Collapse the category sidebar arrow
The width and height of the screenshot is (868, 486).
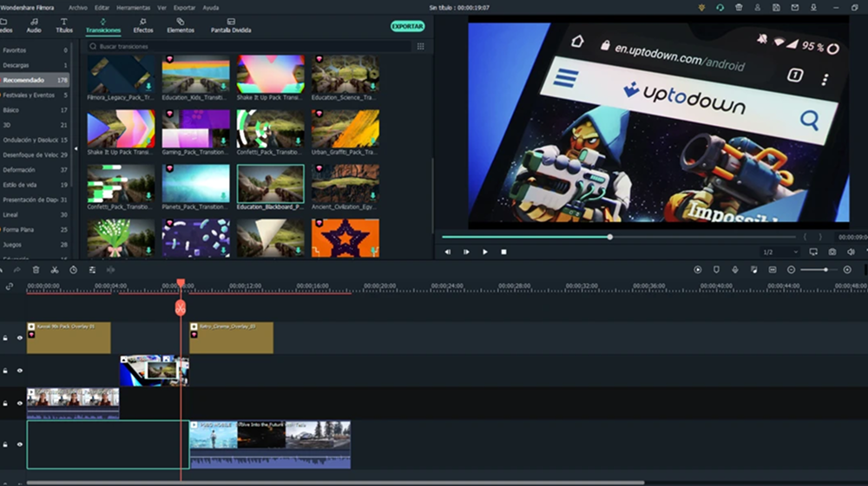pos(76,149)
